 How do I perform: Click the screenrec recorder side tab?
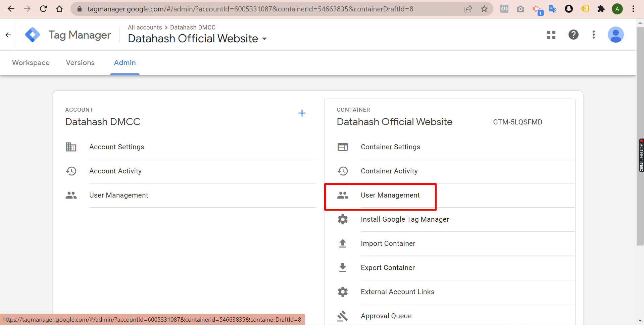click(641, 155)
